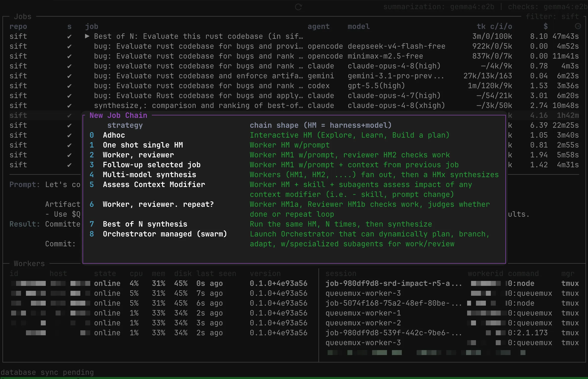Select job row with model claude-opus-4-8(xhigh)
The height and width of the screenshot is (379, 588).
click(x=294, y=105)
